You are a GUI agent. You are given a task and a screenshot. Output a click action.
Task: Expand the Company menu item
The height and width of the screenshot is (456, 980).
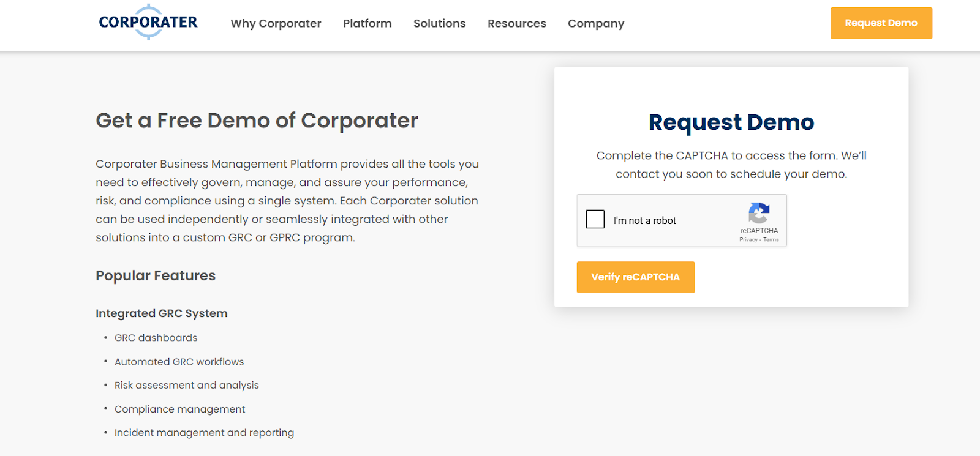tap(596, 23)
